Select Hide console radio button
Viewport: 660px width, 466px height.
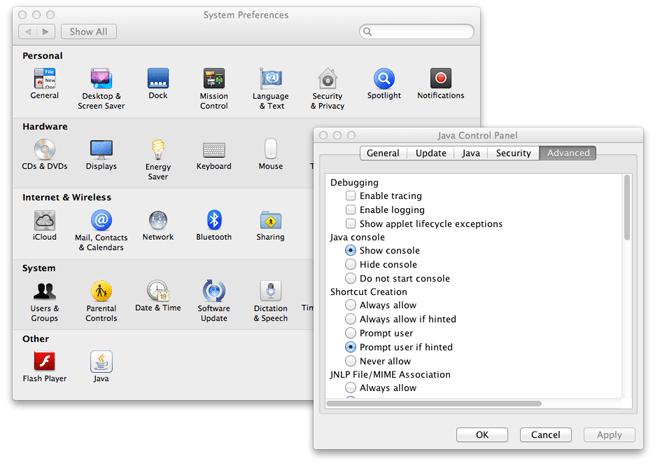[351, 264]
